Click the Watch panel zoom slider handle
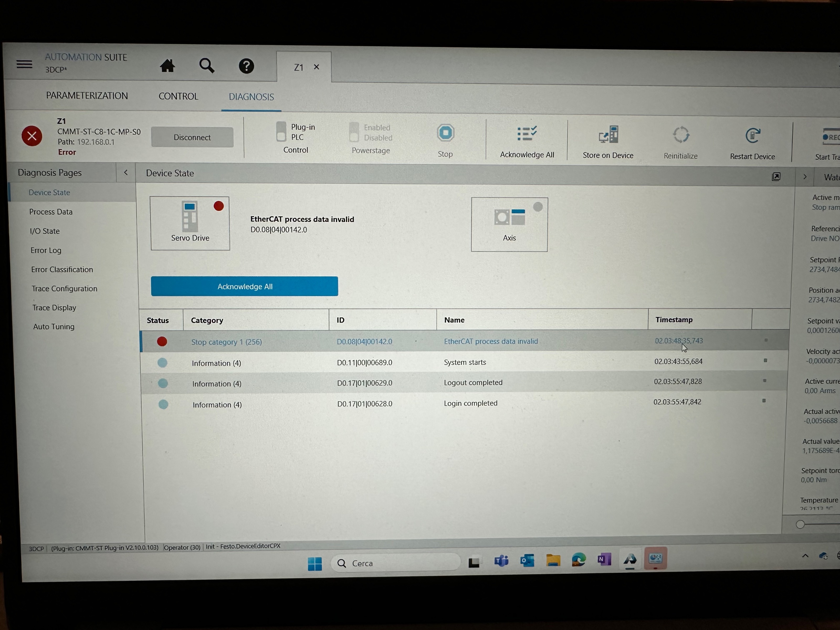 click(800, 524)
